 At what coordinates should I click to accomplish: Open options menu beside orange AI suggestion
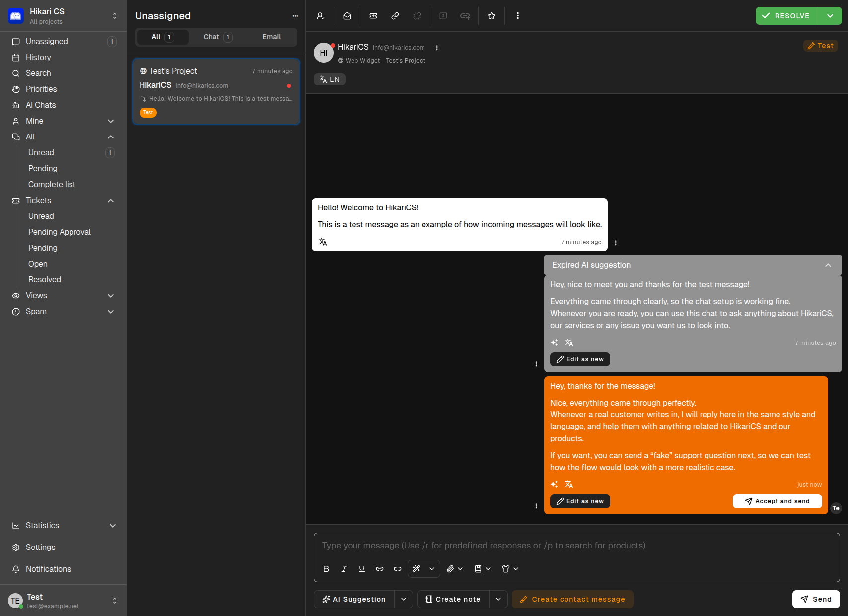pos(536,506)
